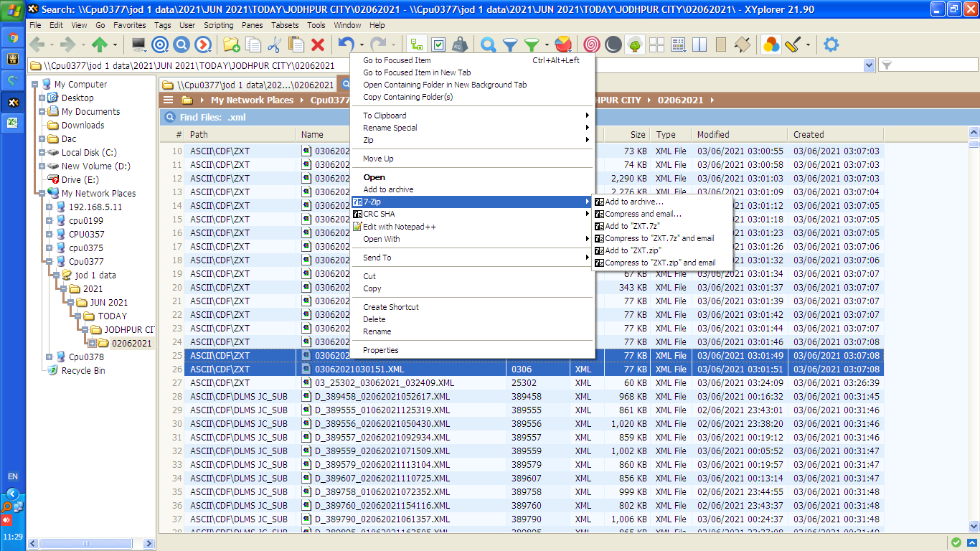Click Properties in context menu
This screenshot has height=551, width=980.
[x=473, y=350]
